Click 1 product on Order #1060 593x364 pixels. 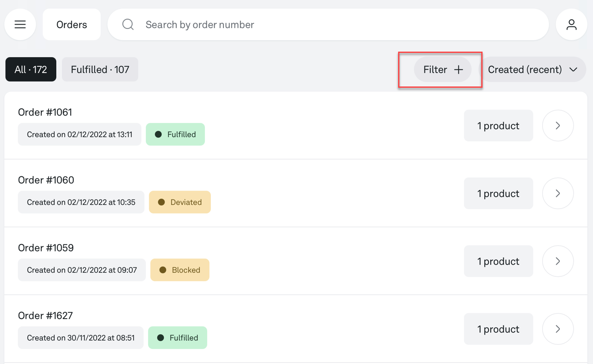point(498,194)
